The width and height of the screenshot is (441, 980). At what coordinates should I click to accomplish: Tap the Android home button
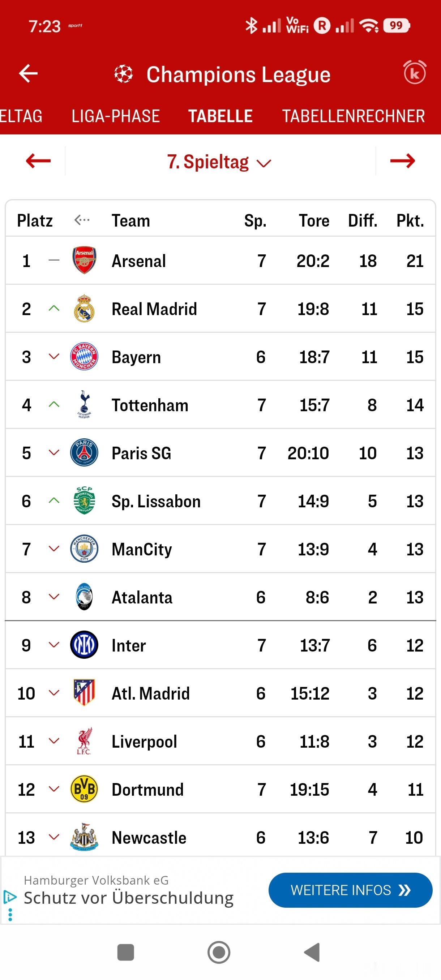coord(219,953)
